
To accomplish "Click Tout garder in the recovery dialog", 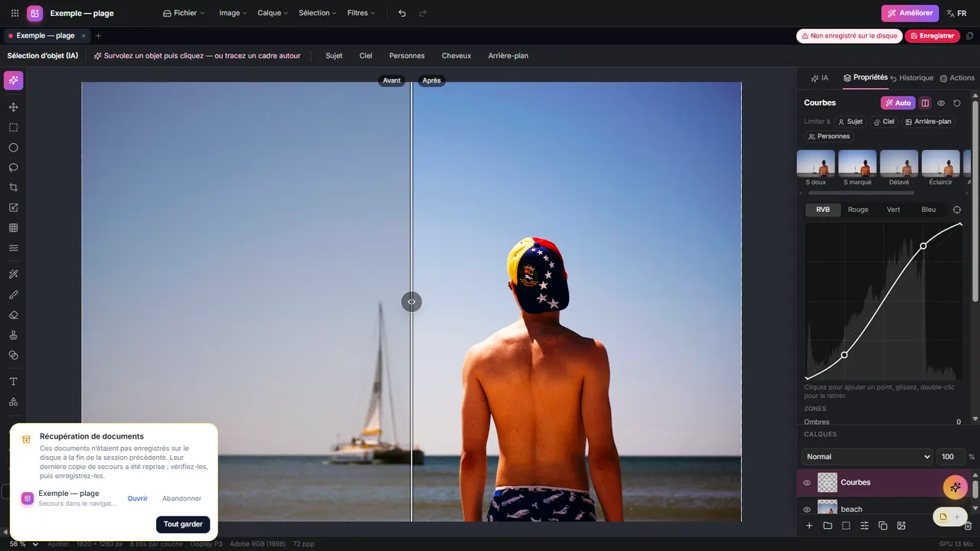I will [x=183, y=524].
